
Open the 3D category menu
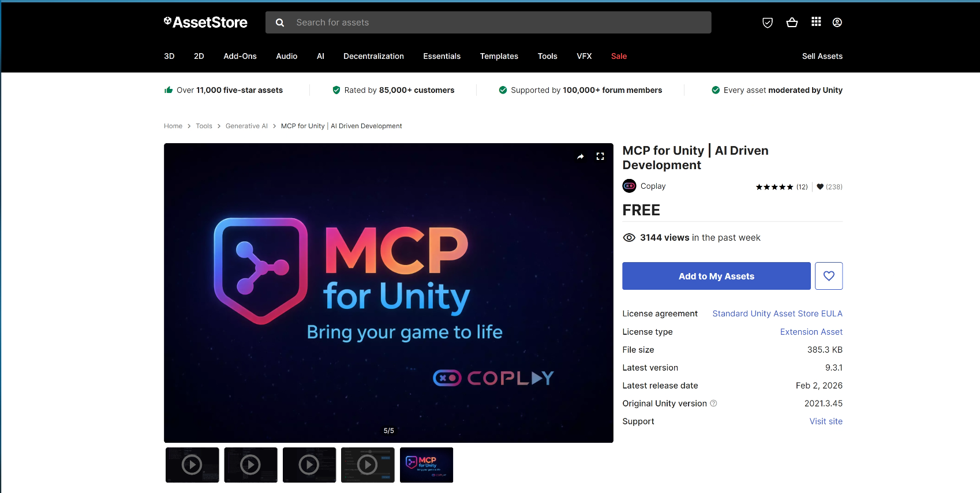(169, 56)
